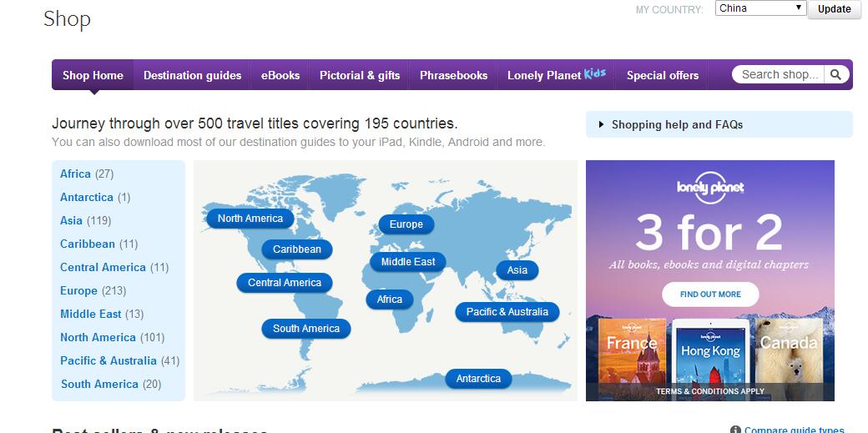Select the Central America label on the map

click(x=285, y=282)
